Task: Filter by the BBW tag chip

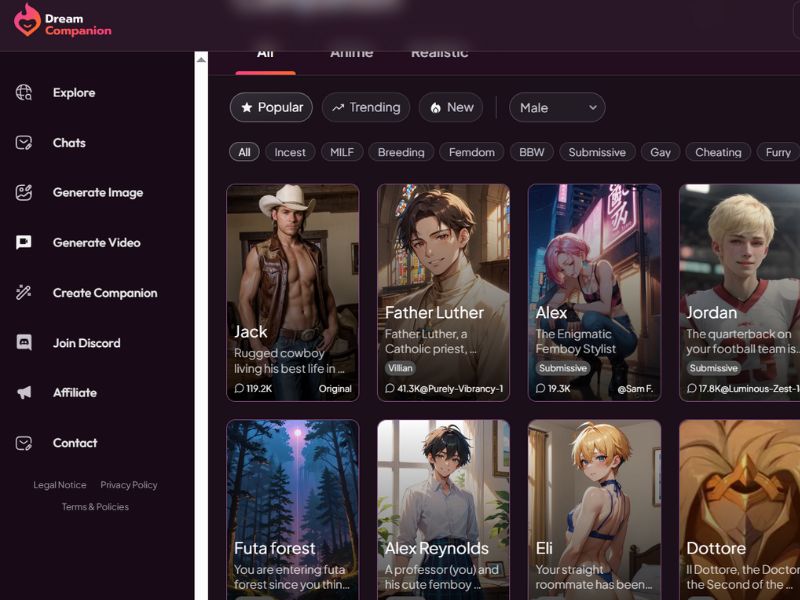Action: coord(532,152)
